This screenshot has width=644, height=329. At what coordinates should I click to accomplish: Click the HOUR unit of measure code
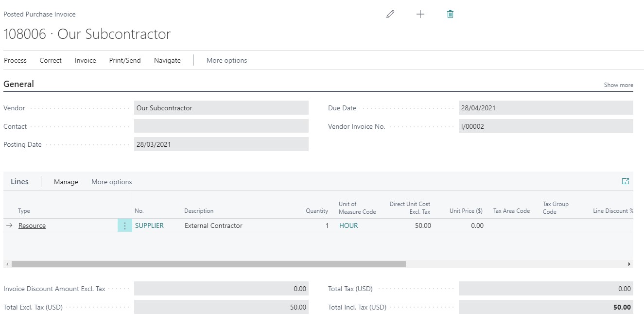(348, 225)
